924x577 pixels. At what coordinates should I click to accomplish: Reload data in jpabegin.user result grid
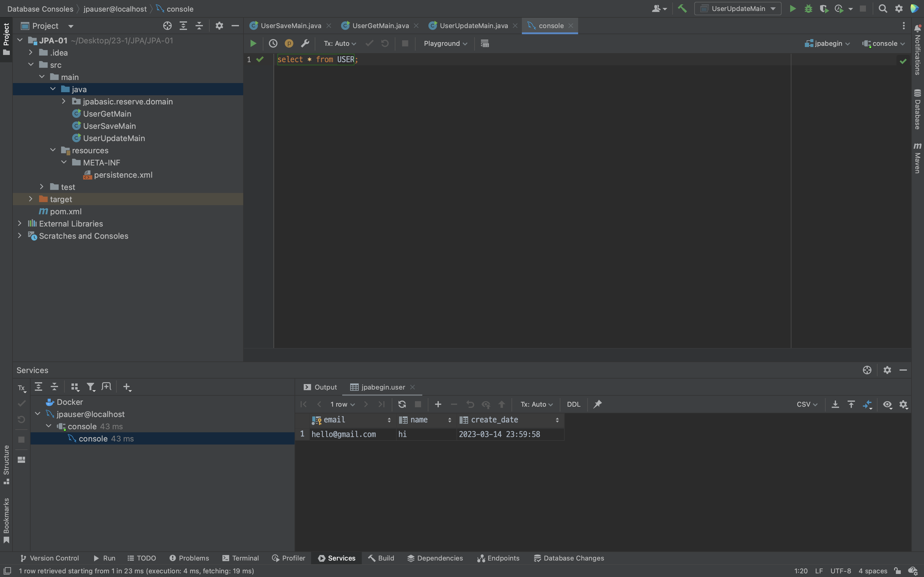402,404
